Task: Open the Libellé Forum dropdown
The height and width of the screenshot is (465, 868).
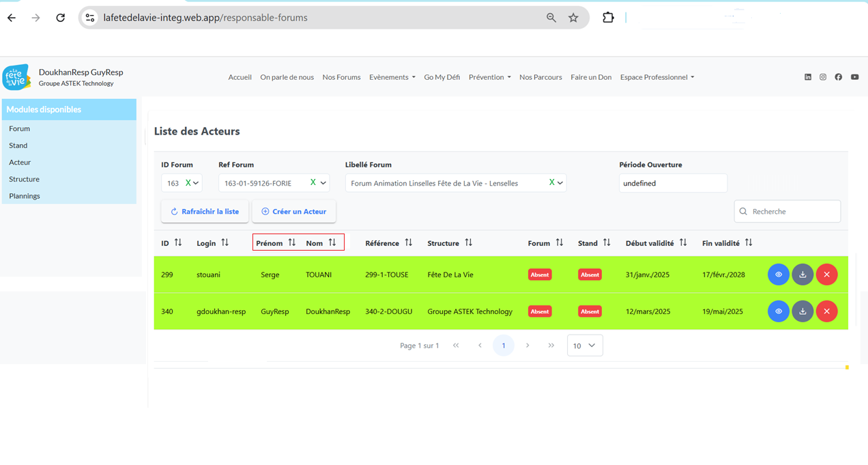Action: (x=560, y=183)
